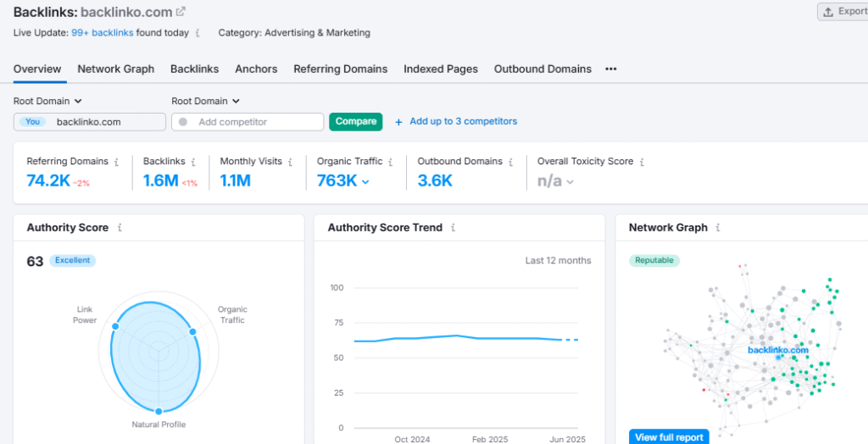Viewport: 868px width, 444px height.
Task: Open the Indexed Pages tab
Action: (441, 69)
